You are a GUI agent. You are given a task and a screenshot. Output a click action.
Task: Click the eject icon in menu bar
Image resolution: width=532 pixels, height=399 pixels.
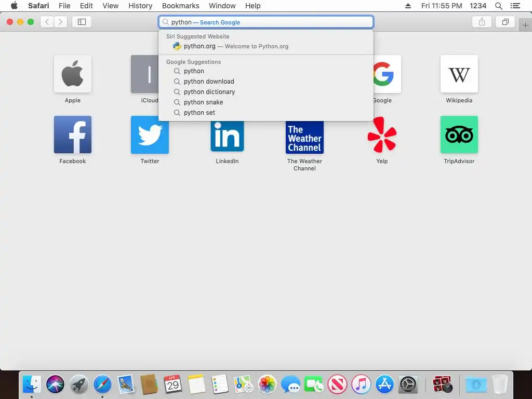point(408,6)
